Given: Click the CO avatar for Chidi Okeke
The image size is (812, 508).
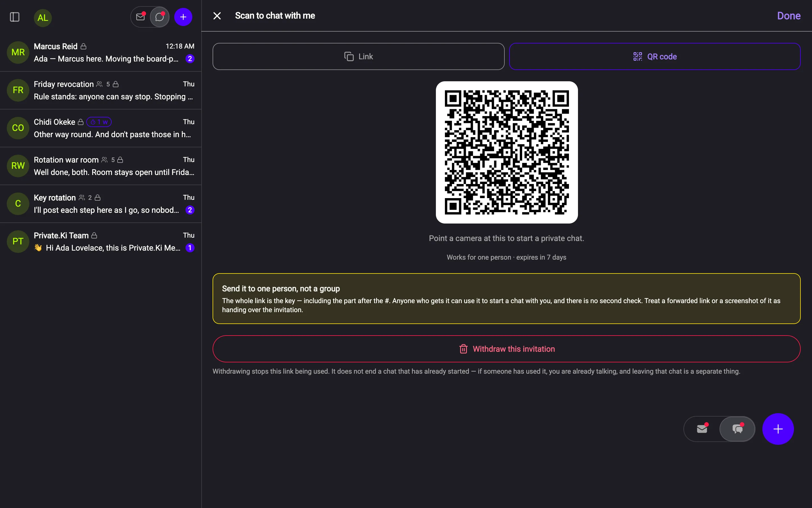Looking at the screenshot, I should (x=18, y=128).
